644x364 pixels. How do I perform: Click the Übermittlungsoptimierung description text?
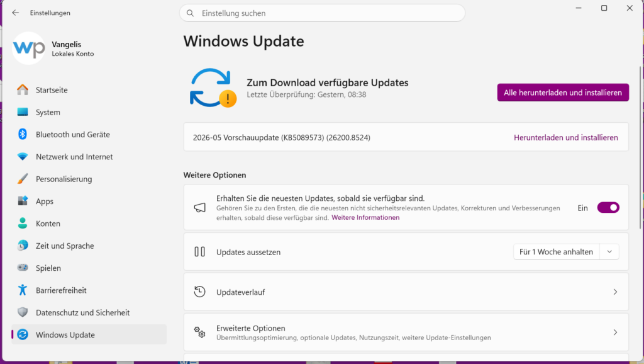[x=353, y=338]
